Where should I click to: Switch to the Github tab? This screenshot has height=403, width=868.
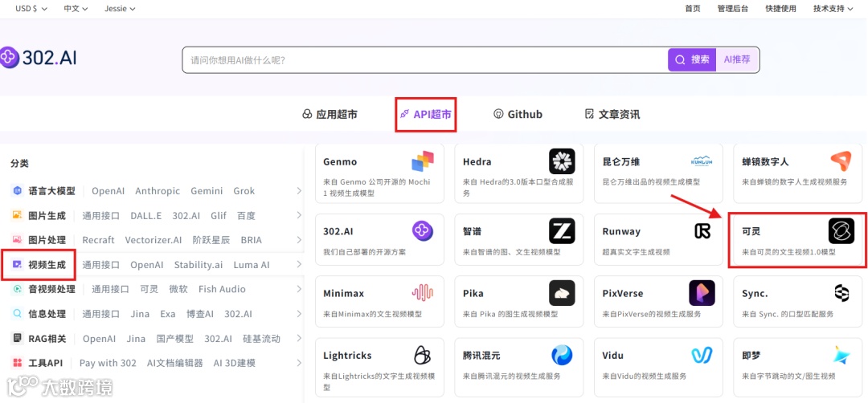(x=518, y=115)
